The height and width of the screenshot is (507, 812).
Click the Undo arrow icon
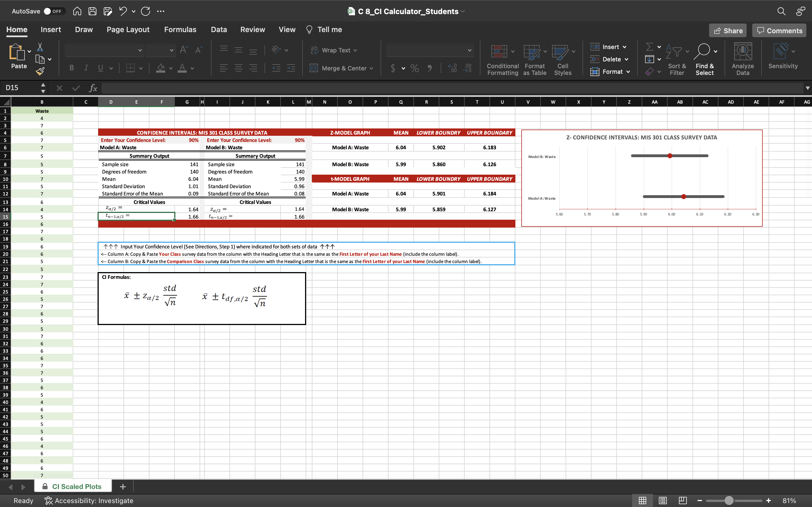click(x=123, y=11)
